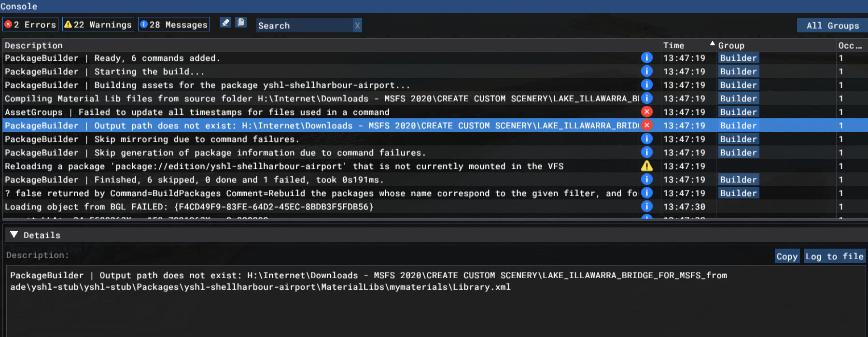Click the eraser clear-console icon
868x337 pixels.
tap(225, 23)
